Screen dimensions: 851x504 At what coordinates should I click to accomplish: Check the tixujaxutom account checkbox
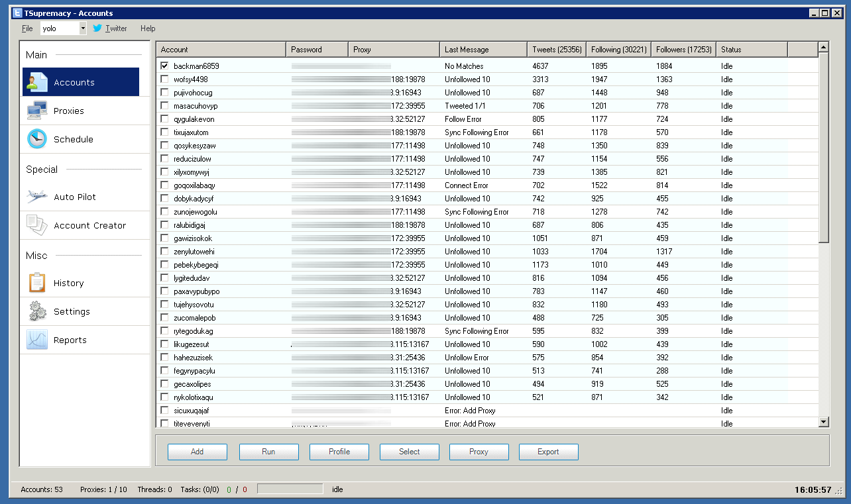tap(164, 132)
